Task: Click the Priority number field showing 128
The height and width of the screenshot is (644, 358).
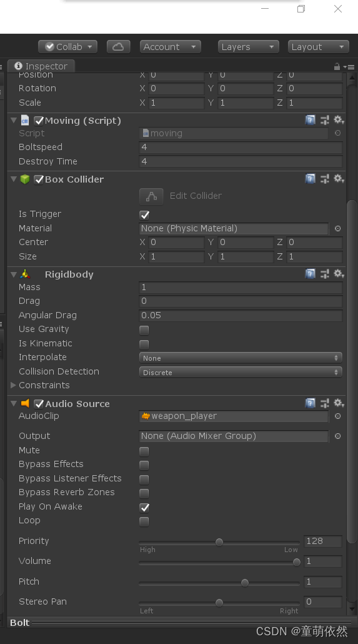Action: 322,541
